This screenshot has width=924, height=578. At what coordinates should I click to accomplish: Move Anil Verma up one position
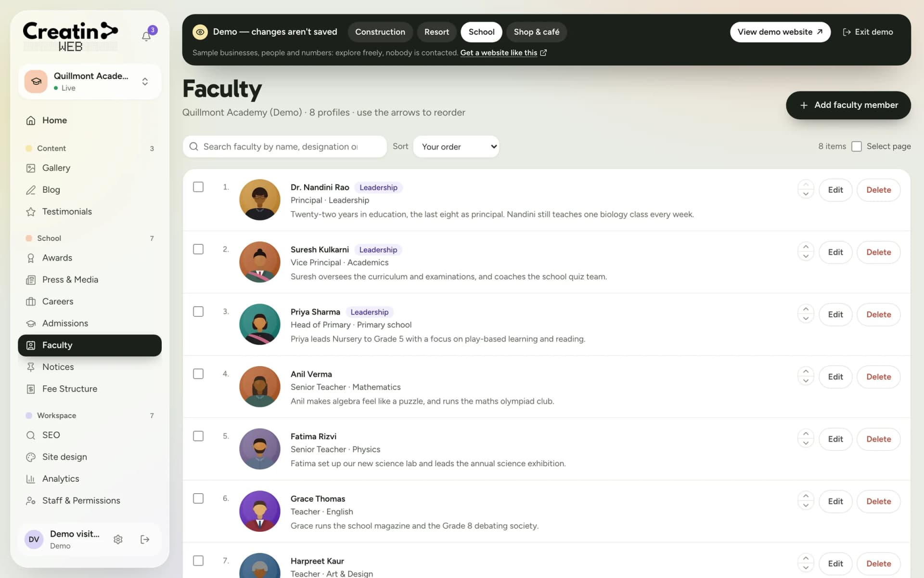point(806,371)
